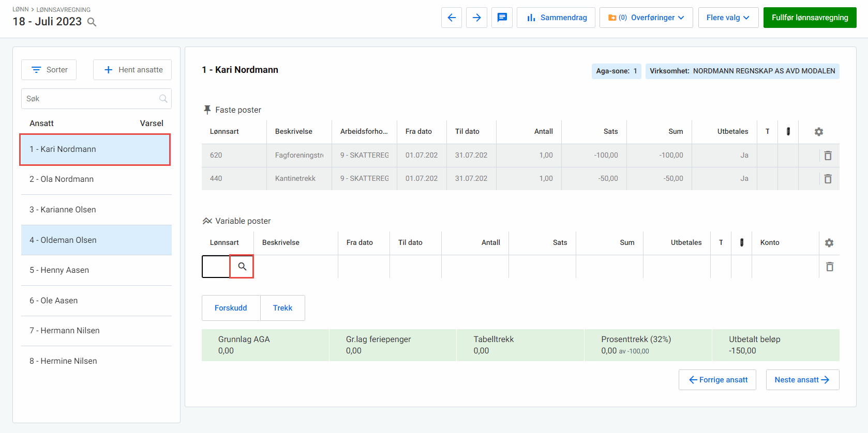Image resolution: width=868 pixels, height=433 pixels.
Task: Click search icon next to Juli 2023
Action: click(x=92, y=22)
